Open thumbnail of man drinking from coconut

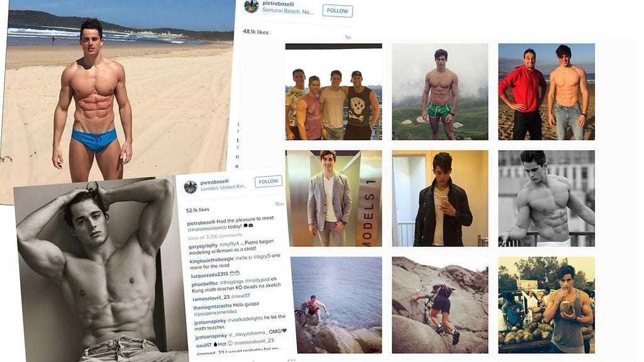point(547,305)
